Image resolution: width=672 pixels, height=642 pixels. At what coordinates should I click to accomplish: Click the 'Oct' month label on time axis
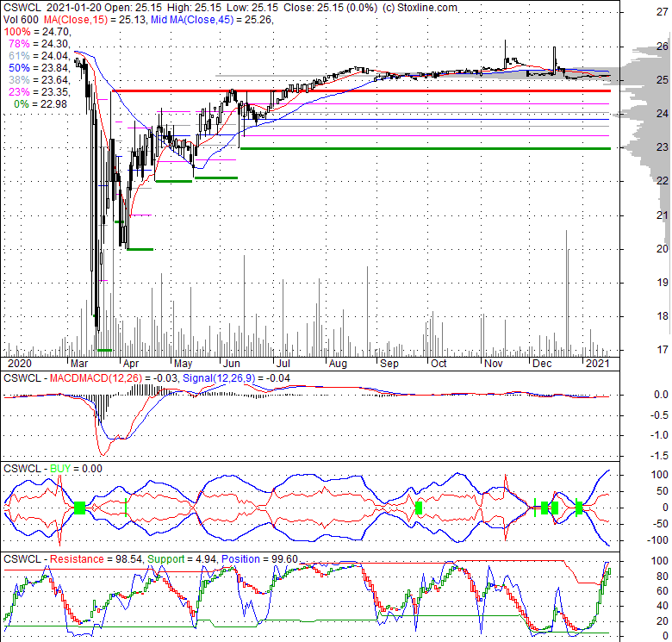coord(439,364)
